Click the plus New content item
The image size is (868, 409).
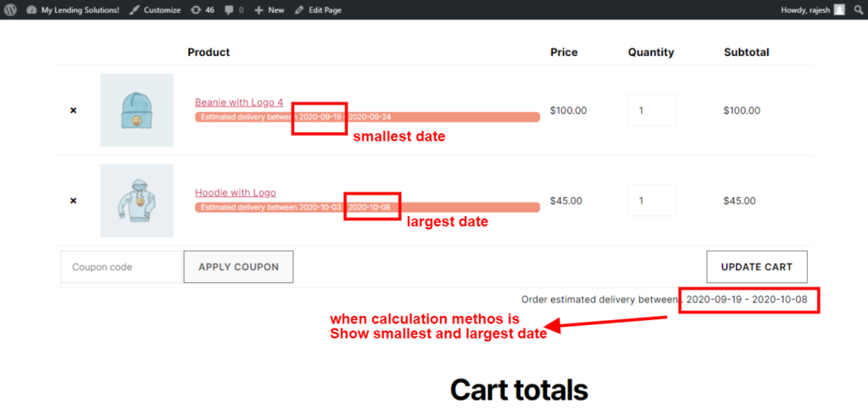click(270, 9)
